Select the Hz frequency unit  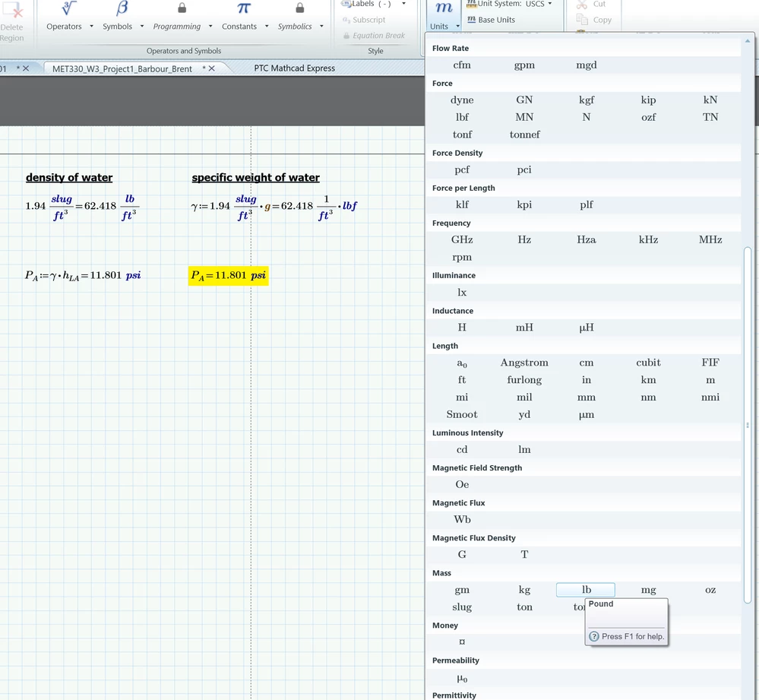click(x=524, y=239)
